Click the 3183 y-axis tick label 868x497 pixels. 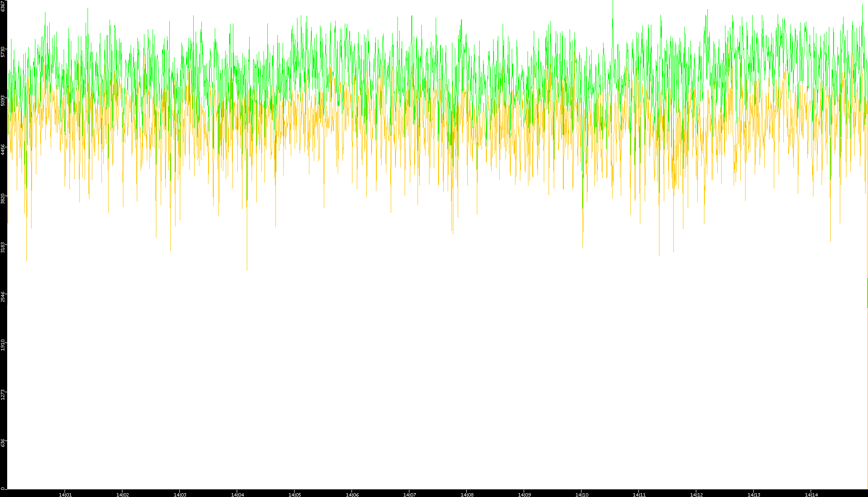(3, 247)
